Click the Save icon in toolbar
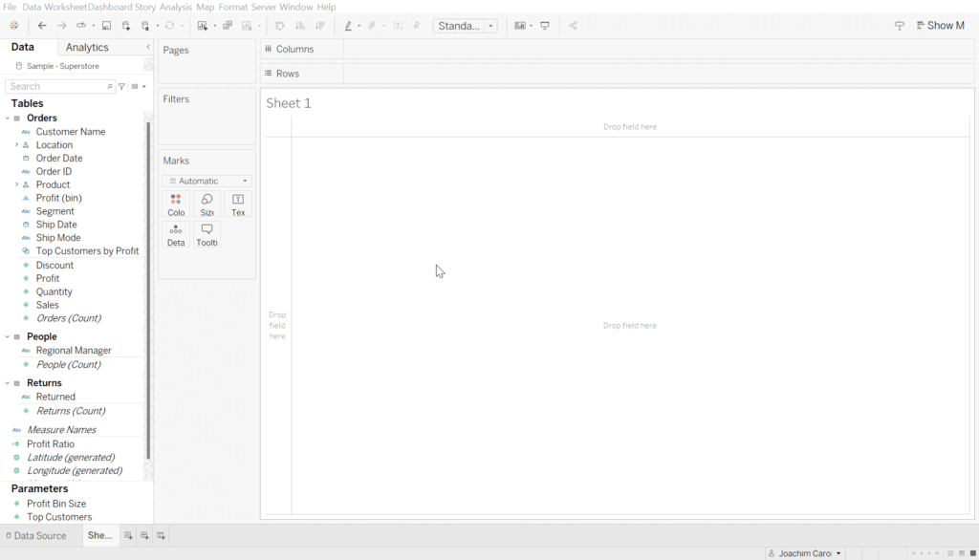The height and width of the screenshot is (560, 979). [x=107, y=26]
